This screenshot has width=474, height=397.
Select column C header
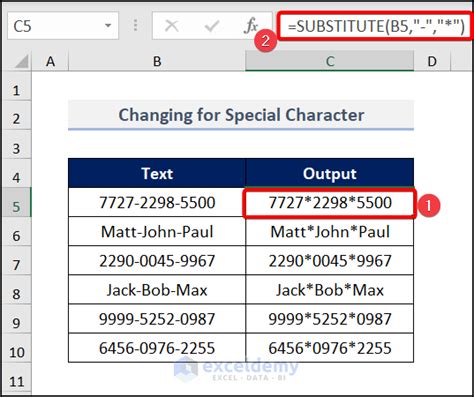tap(330, 61)
